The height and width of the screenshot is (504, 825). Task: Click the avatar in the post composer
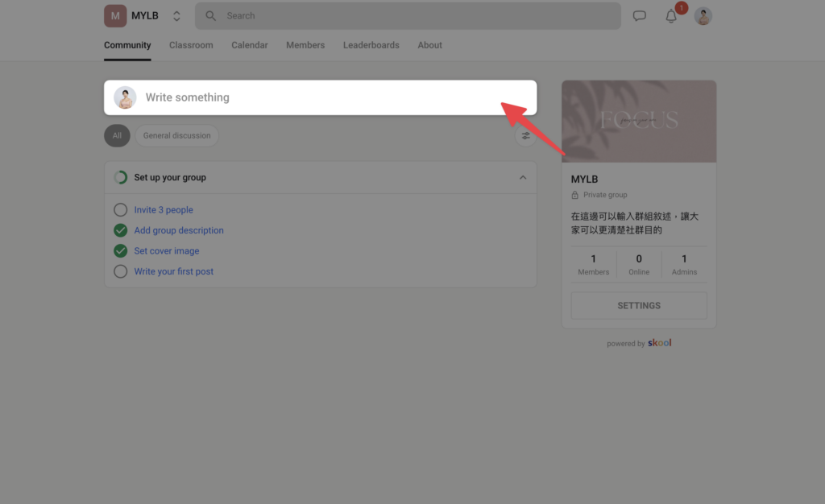pos(125,97)
